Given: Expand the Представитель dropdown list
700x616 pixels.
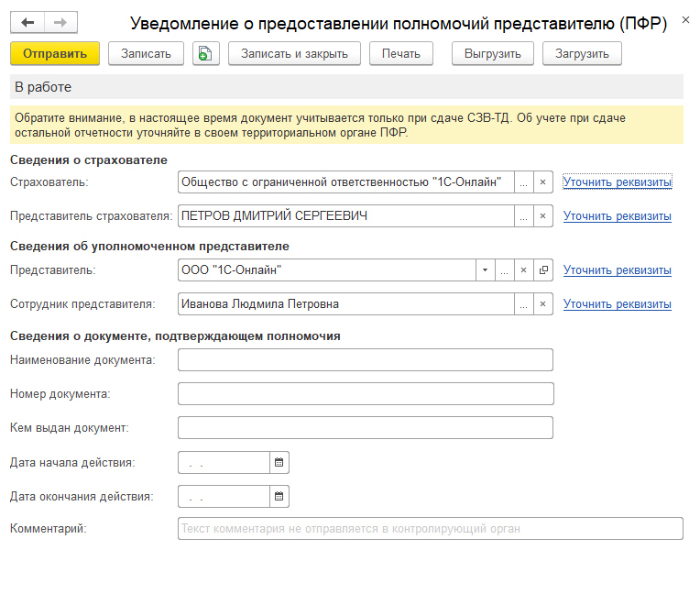Looking at the screenshot, I should click(x=484, y=270).
